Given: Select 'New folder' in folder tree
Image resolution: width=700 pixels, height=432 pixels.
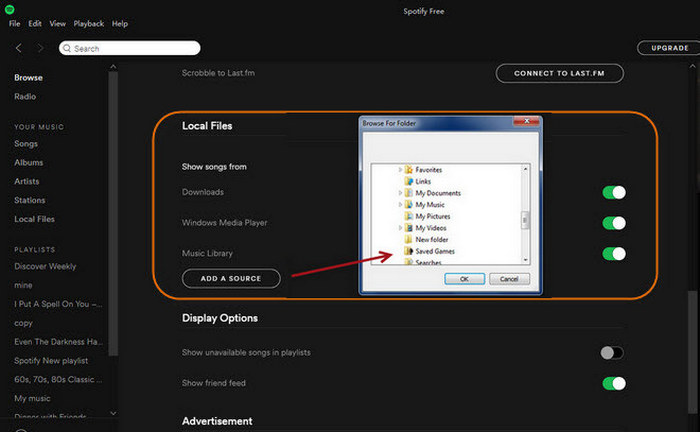Looking at the screenshot, I should coord(432,240).
